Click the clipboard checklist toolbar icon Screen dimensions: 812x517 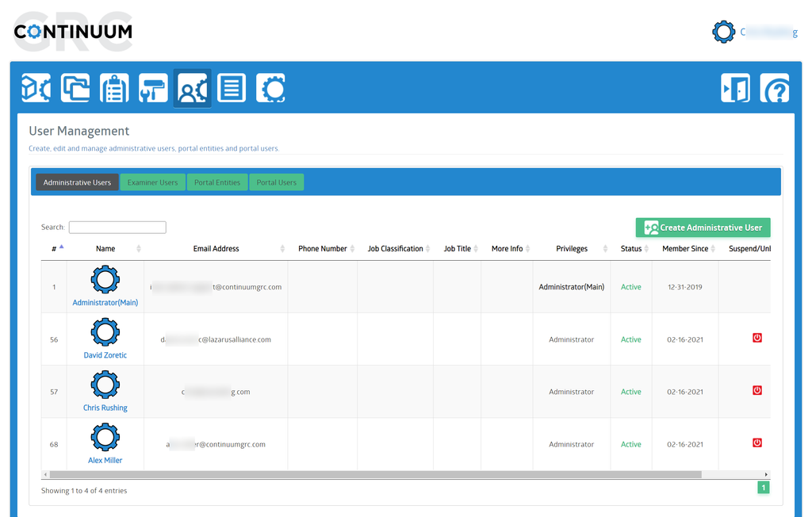[114, 88]
